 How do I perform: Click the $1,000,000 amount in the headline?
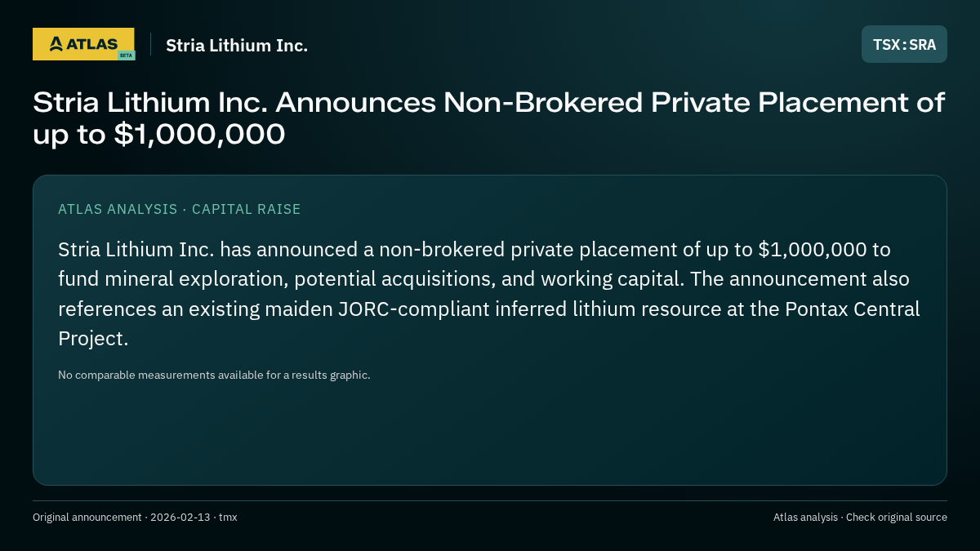click(x=199, y=134)
